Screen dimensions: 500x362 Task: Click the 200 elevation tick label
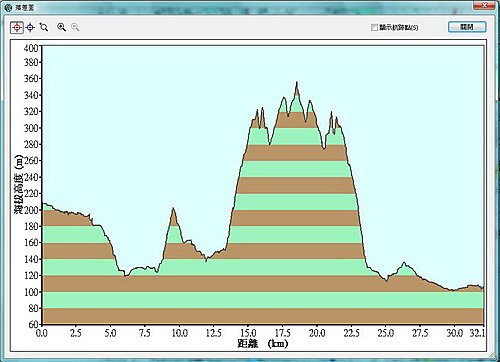31,210
